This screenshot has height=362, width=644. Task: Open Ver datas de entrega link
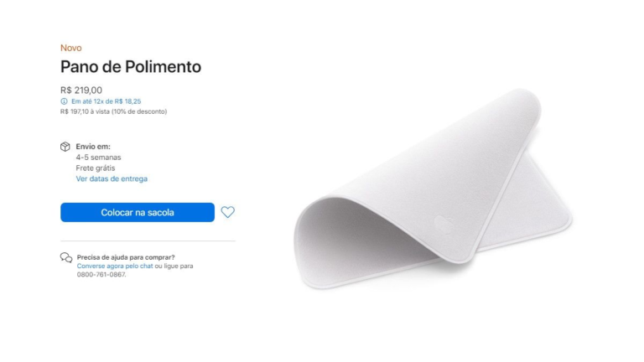(112, 179)
